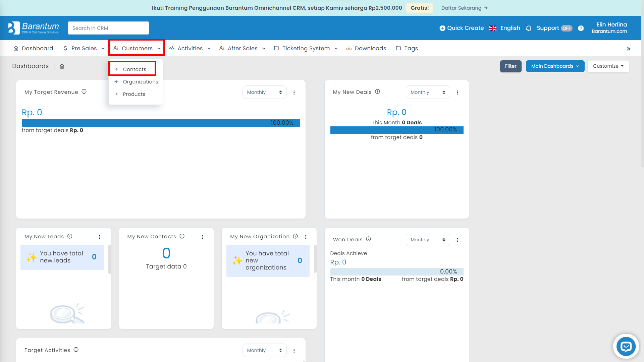
Task: Click the UK flag language icon
Action: pyautogui.click(x=492, y=28)
